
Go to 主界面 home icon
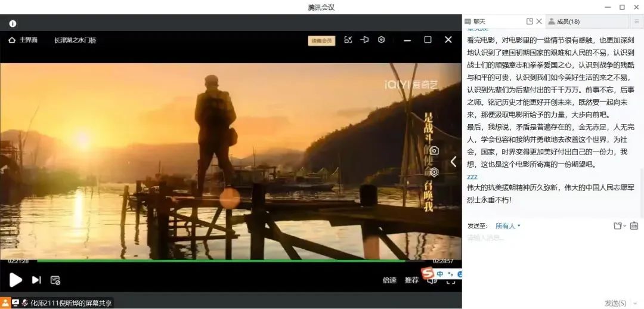12,40
